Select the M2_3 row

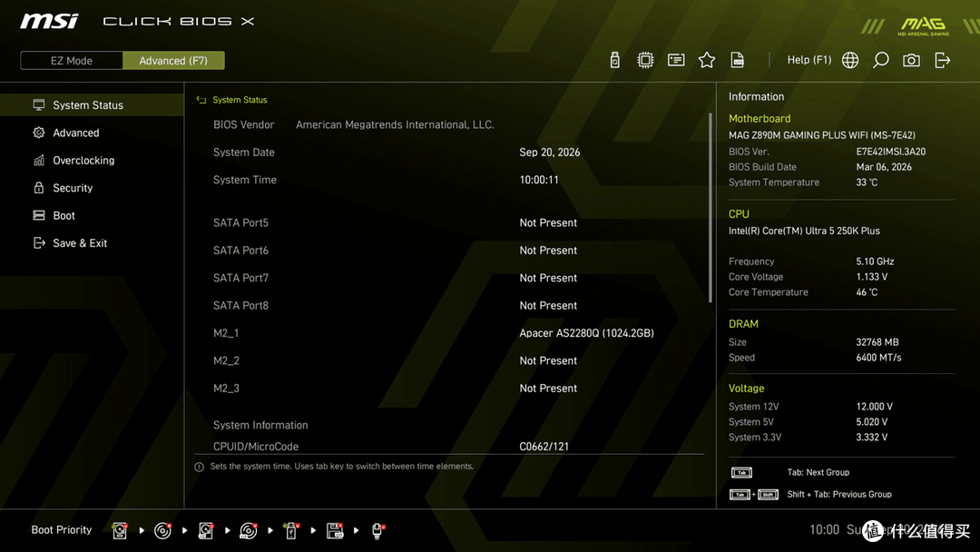(x=450, y=389)
